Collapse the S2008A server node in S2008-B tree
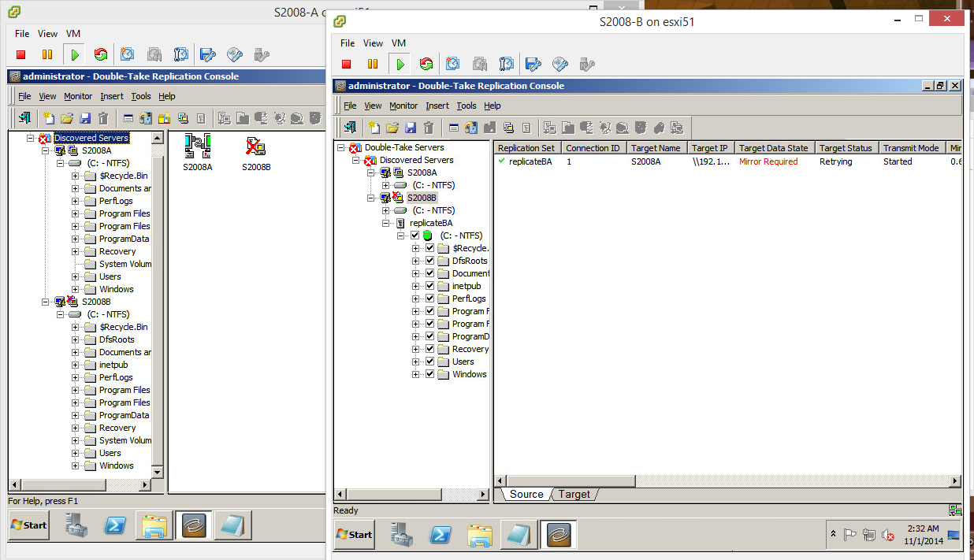Image resolution: width=974 pixels, height=560 pixels. click(371, 172)
